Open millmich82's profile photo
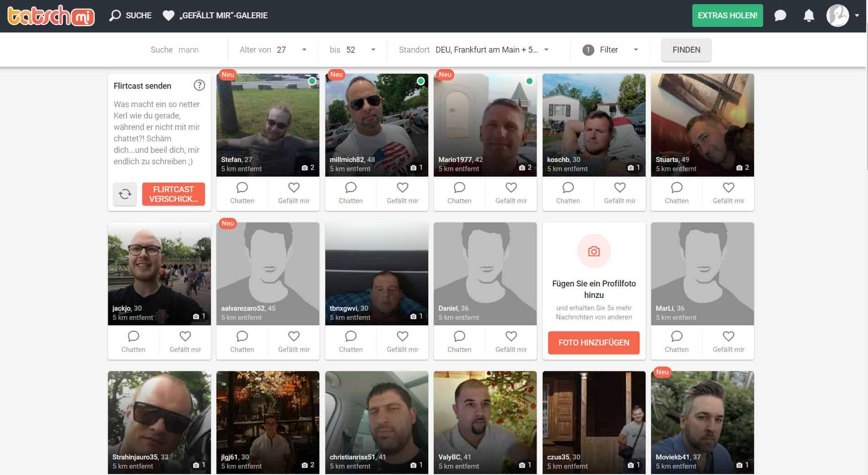The image size is (868, 475). point(377,125)
